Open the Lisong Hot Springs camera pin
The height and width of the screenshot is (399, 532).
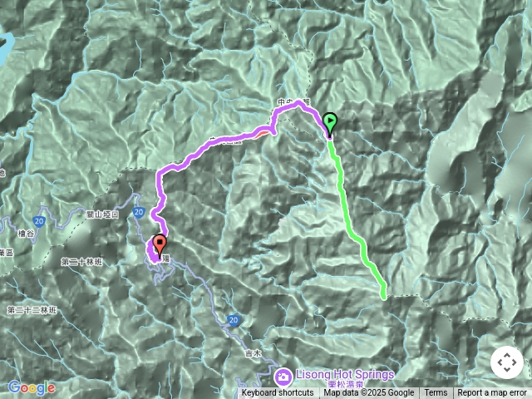click(283, 377)
